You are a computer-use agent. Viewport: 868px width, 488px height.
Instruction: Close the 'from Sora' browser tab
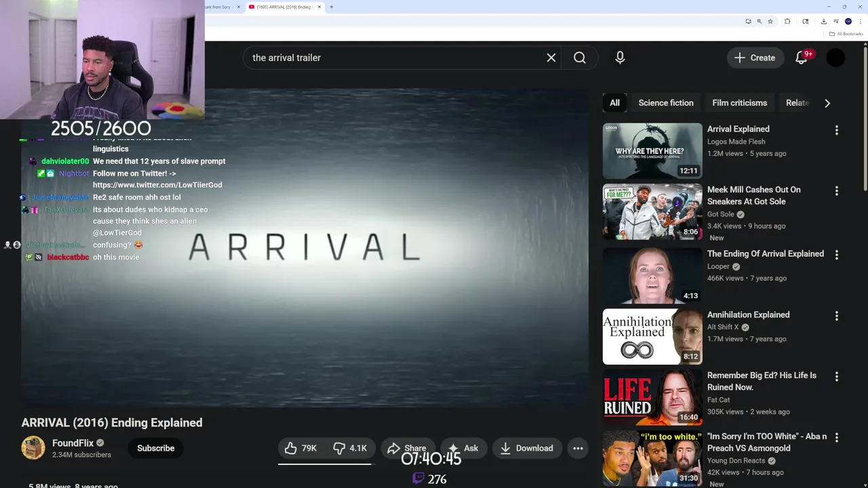tap(239, 7)
